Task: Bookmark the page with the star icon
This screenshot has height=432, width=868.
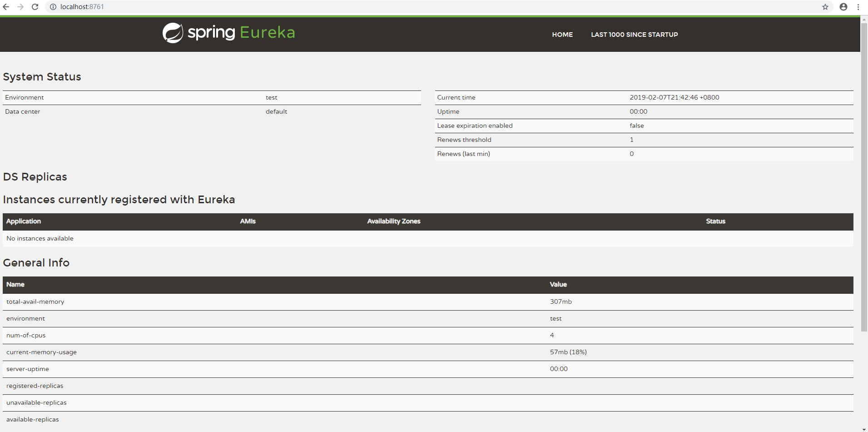Action: [x=825, y=7]
